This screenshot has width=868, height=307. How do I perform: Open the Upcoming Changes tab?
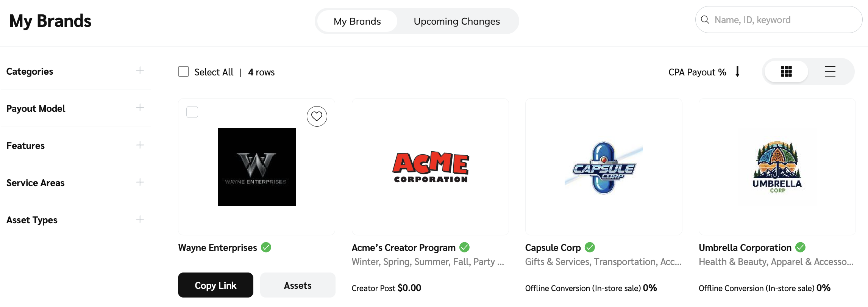[x=457, y=21]
